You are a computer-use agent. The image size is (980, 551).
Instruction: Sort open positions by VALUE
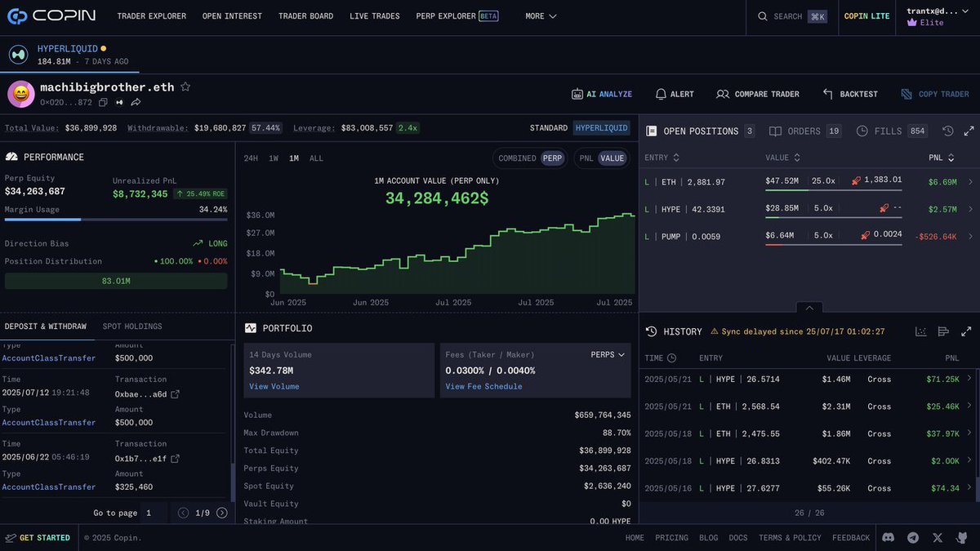tap(782, 158)
